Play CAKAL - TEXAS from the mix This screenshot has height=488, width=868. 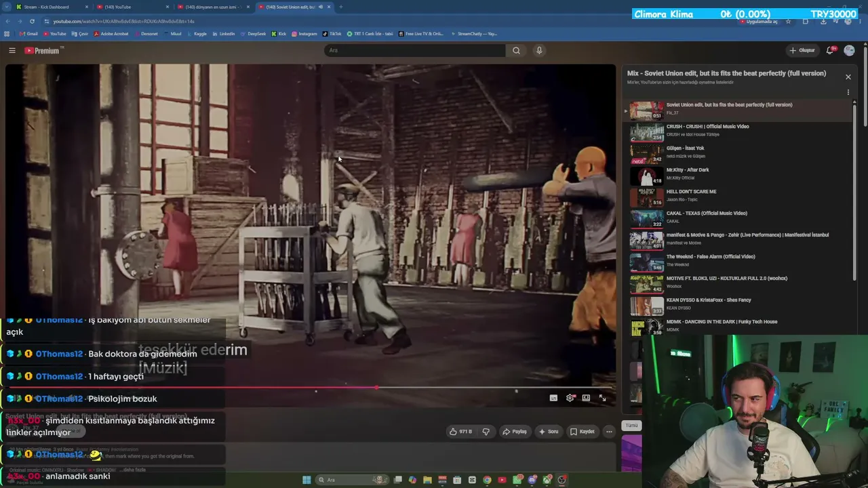click(738, 218)
